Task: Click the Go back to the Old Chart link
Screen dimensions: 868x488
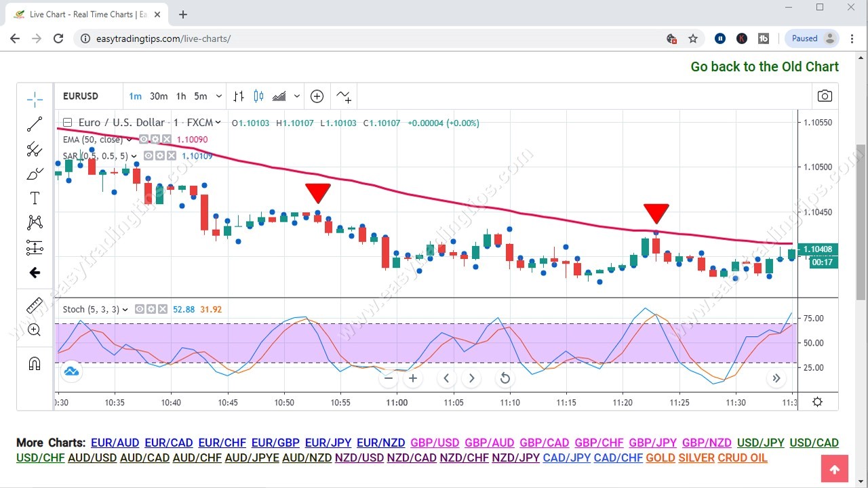Action: [x=764, y=66]
